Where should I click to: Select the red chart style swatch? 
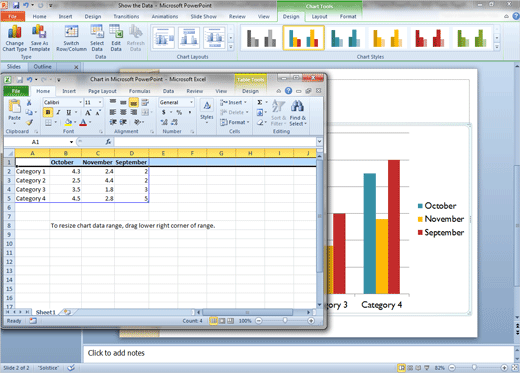[x=429, y=38]
